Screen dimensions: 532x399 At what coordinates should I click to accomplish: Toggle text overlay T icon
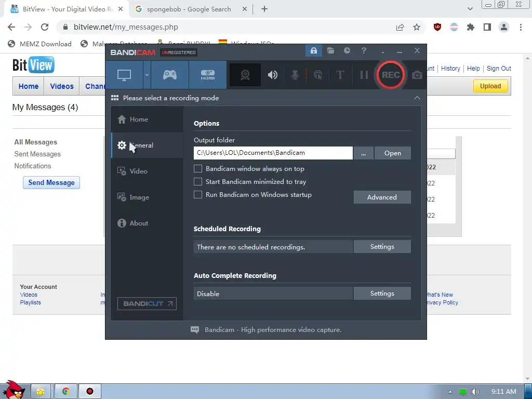tap(340, 75)
